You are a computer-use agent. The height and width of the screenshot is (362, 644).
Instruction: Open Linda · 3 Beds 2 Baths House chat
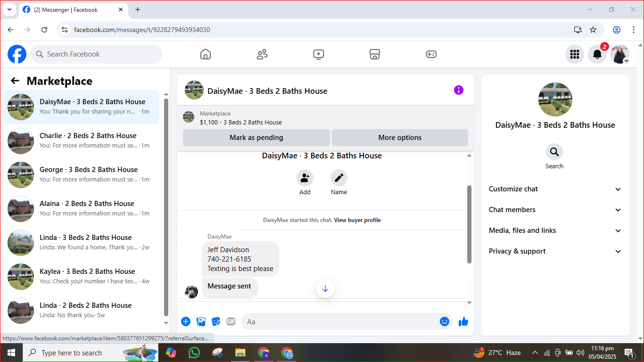[82, 243]
